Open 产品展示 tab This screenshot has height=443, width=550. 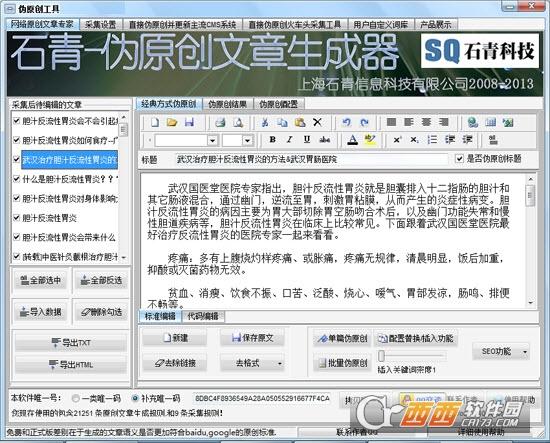click(435, 25)
